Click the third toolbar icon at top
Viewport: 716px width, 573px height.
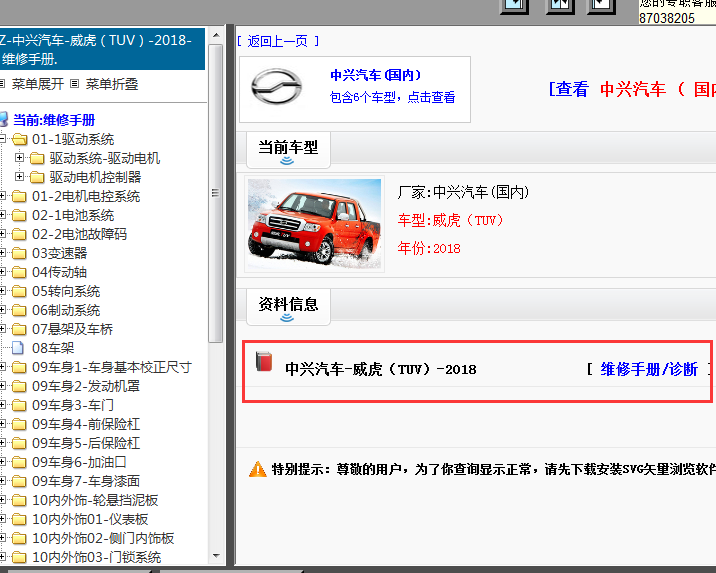(601, 6)
